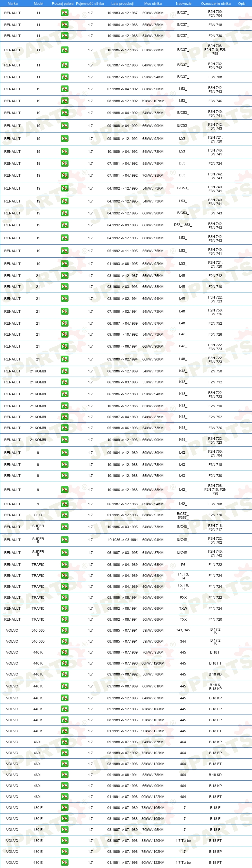This screenshot has height=868, width=252.
Task: Click fuel icon in Renault 19 F3N 746 row
Action: pyautogui.click(x=65, y=101)
